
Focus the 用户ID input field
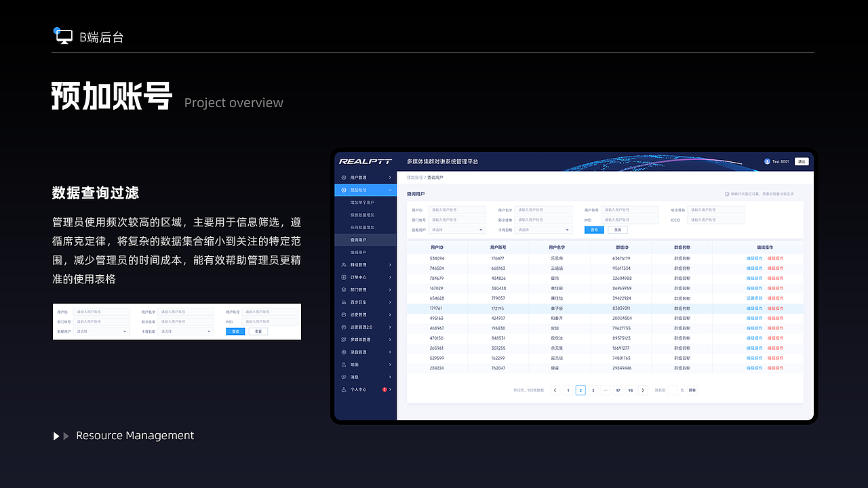[457, 210]
